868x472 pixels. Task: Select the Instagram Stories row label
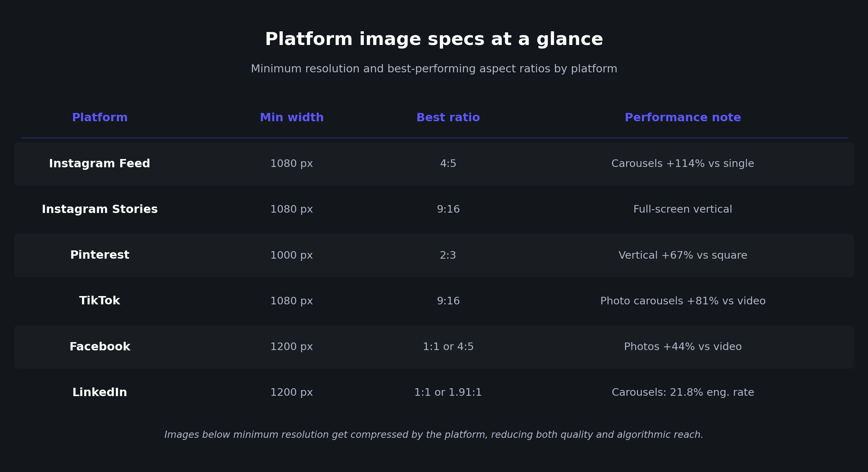click(100, 209)
